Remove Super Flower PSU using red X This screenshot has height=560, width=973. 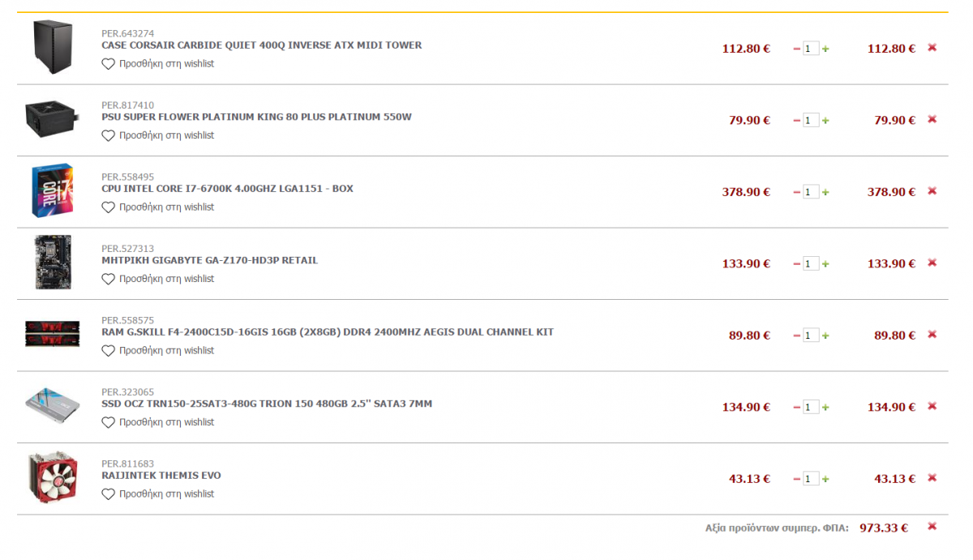(x=932, y=120)
